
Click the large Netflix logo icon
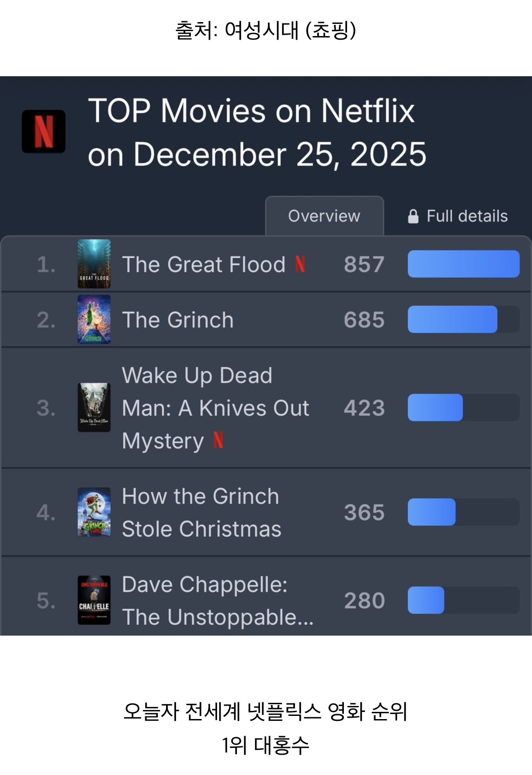click(x=44, y=131)
